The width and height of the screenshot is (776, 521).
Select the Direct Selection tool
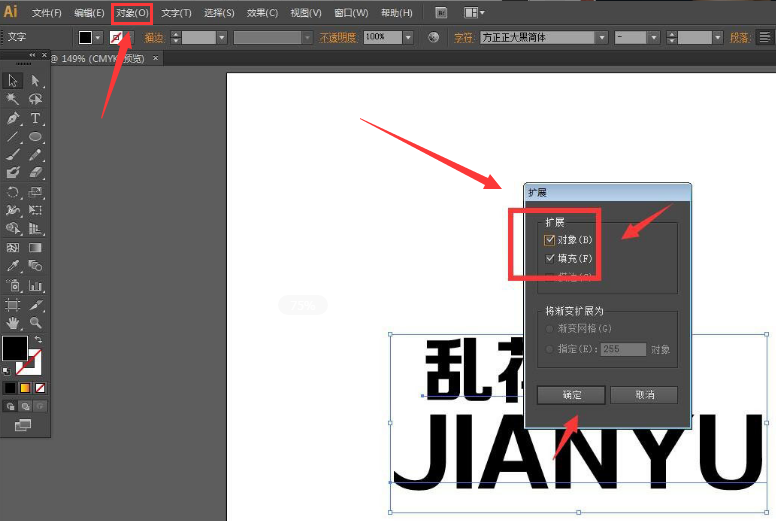tap(35, 80)
